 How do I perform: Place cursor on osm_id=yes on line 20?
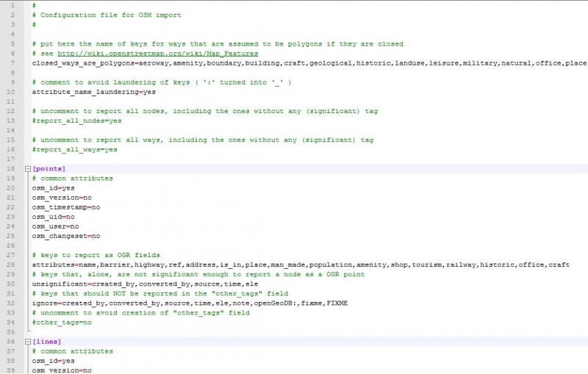[53, 188]
